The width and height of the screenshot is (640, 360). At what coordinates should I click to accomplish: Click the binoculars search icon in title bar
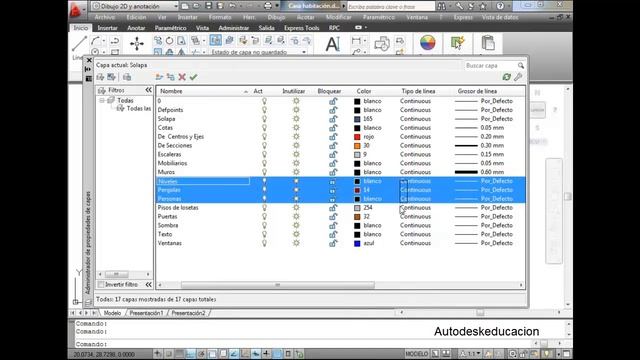click(x=442, y=6)
